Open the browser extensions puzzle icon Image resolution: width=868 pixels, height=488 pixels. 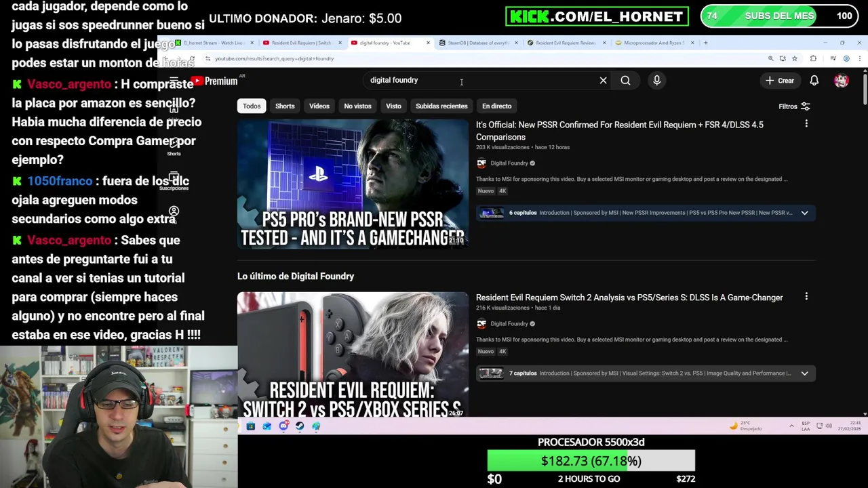813,59
